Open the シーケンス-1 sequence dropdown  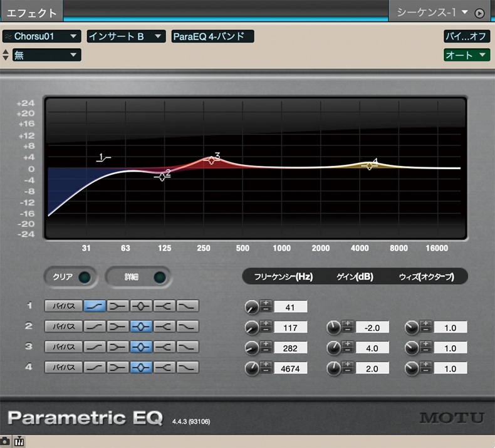tap(432, 13)
